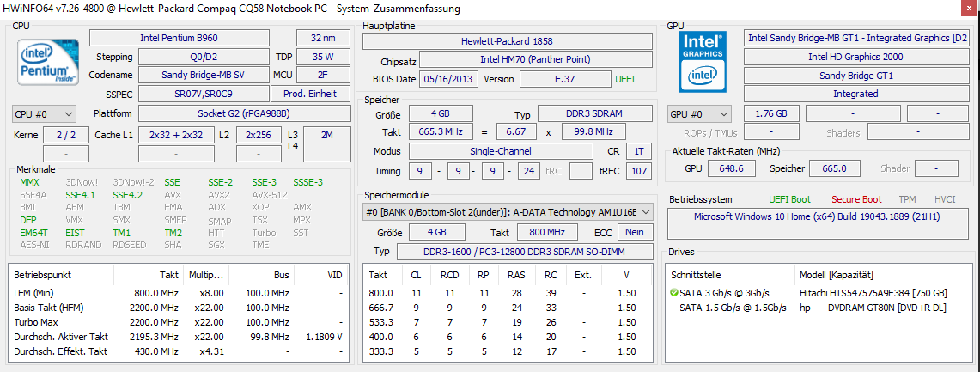The height and width of the screenshot is (372, 980).
Task: Click the AES-NI feature flag
Action: [x=33, y=245]
